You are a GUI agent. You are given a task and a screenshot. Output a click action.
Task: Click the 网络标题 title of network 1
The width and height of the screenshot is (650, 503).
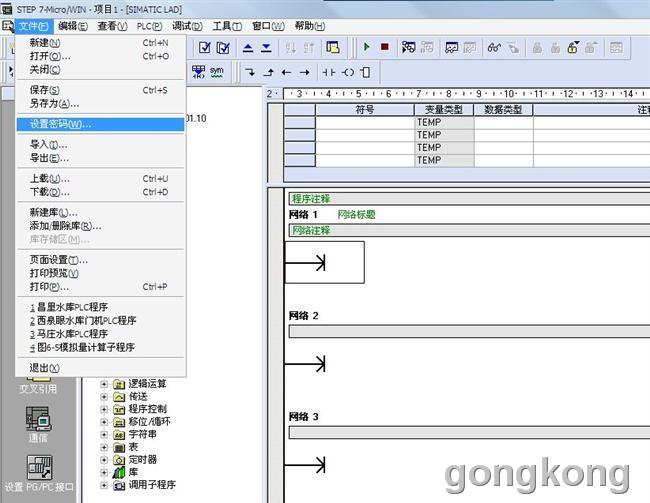pos(356,214)
